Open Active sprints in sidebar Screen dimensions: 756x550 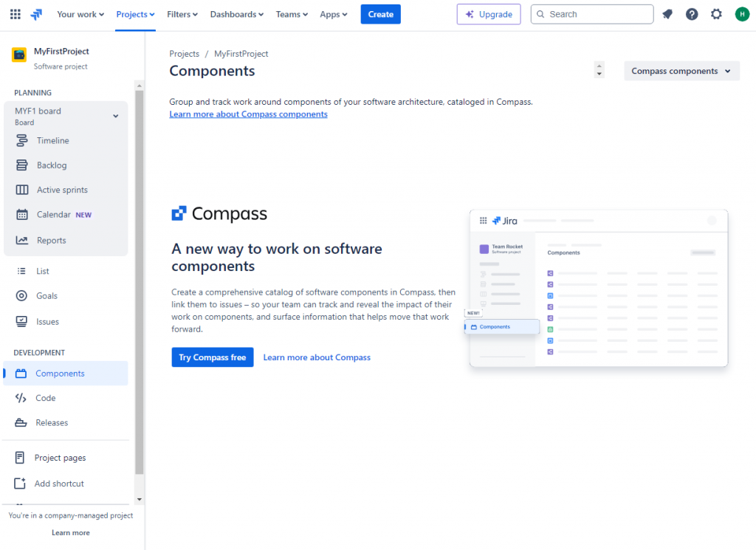[x=66, y=190]
